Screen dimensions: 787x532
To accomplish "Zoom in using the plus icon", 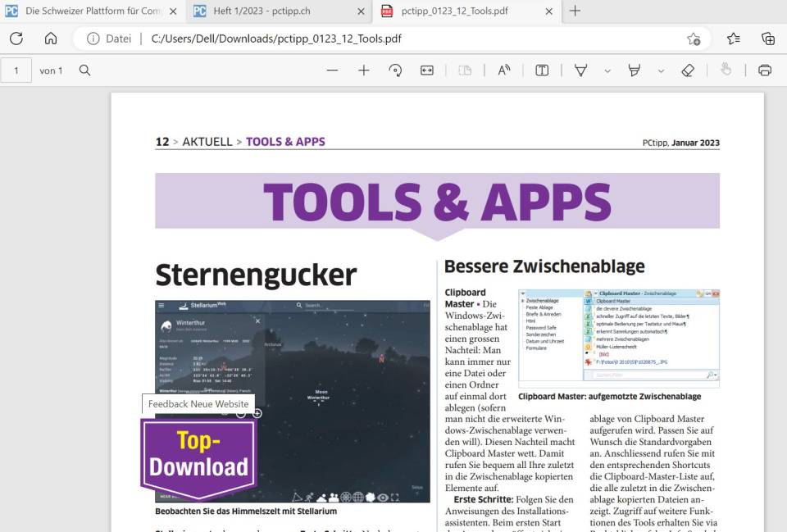I will coord(362,70).
